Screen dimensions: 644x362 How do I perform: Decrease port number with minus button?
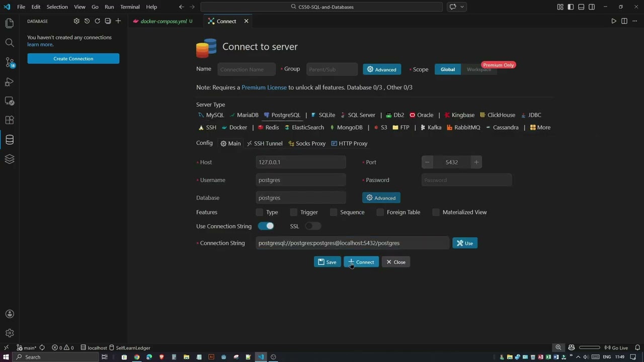coord(427,162)
